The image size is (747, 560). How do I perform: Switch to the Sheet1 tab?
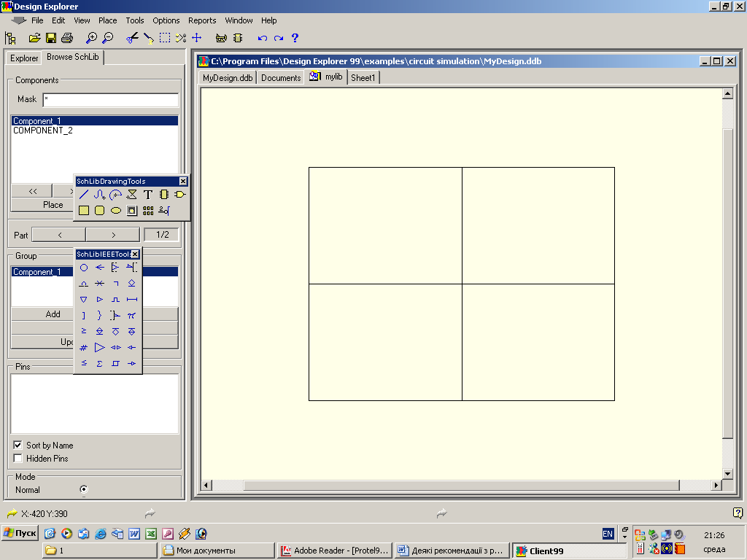click(x=363, y=77)
